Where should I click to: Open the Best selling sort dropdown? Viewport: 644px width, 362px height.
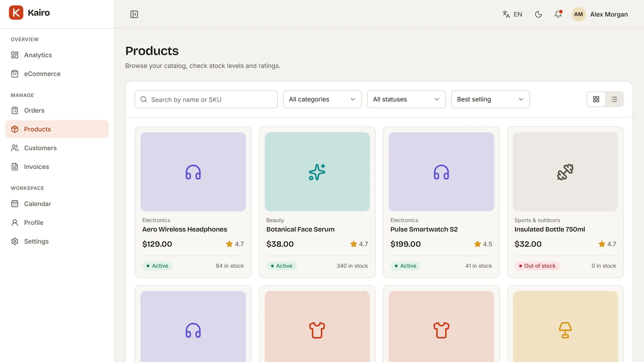490,99
